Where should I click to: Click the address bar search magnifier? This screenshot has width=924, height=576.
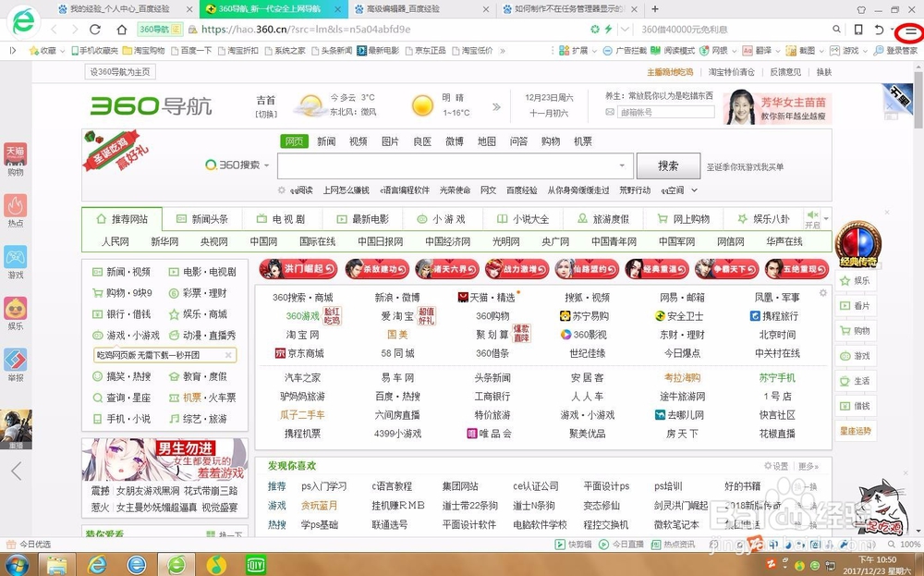pos(836,30)
